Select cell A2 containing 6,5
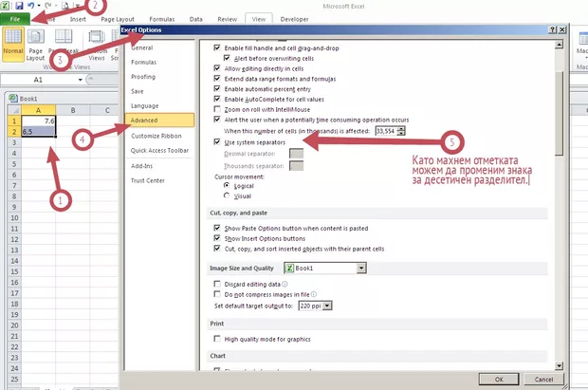Viewport: 588px width, 390px height. pyautogui.click(x=38, y=131)
